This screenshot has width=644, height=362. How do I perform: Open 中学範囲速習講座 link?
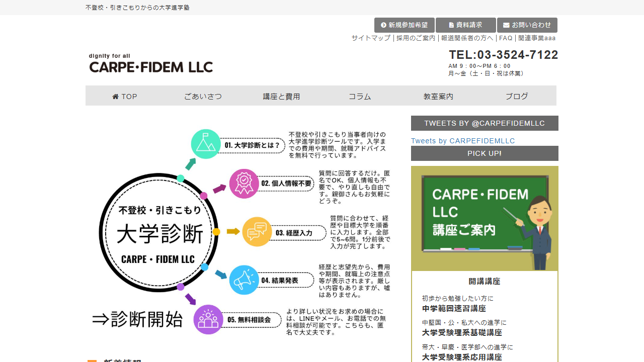[x=454, y=309]
